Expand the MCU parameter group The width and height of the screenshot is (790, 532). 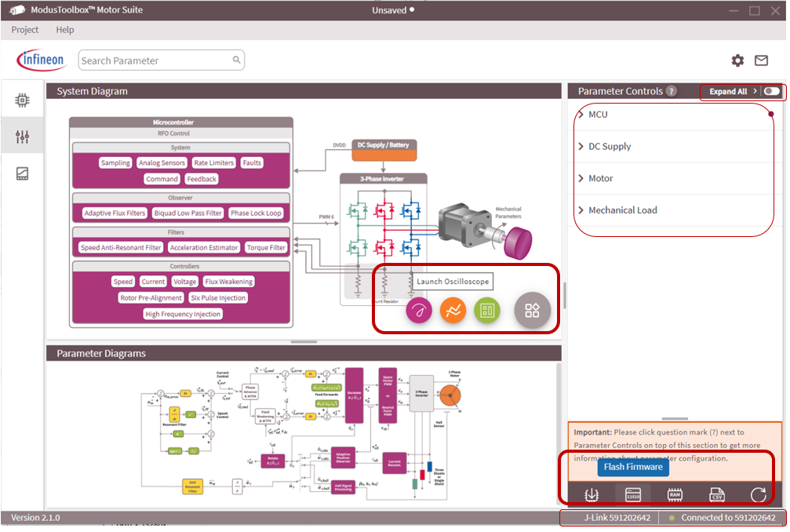[x=674, y=115]
